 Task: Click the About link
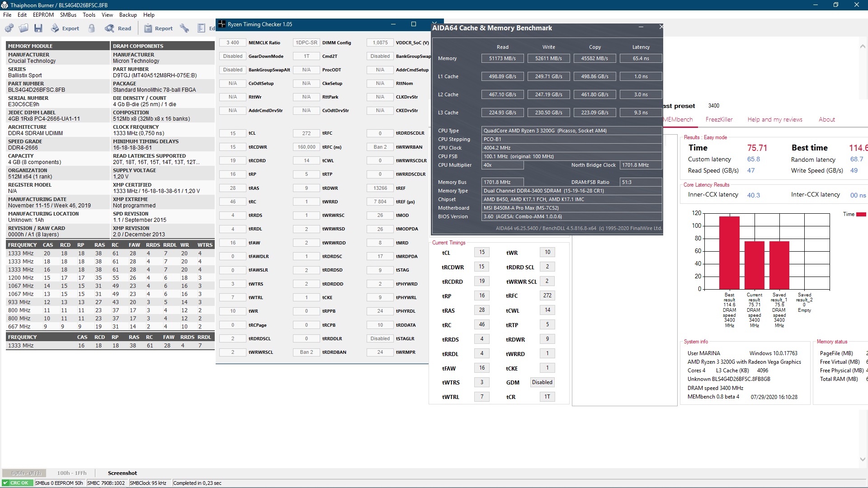pyautogui.click(x=826, y=120)
